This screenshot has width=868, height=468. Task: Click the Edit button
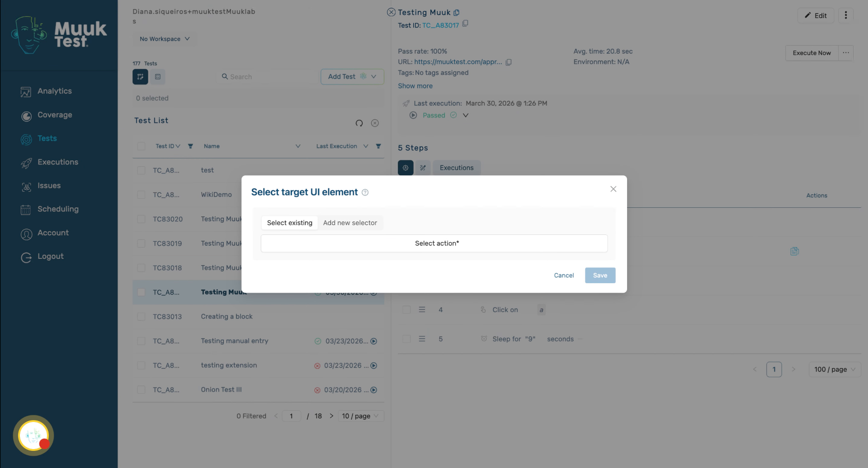(x=816, y=15)
